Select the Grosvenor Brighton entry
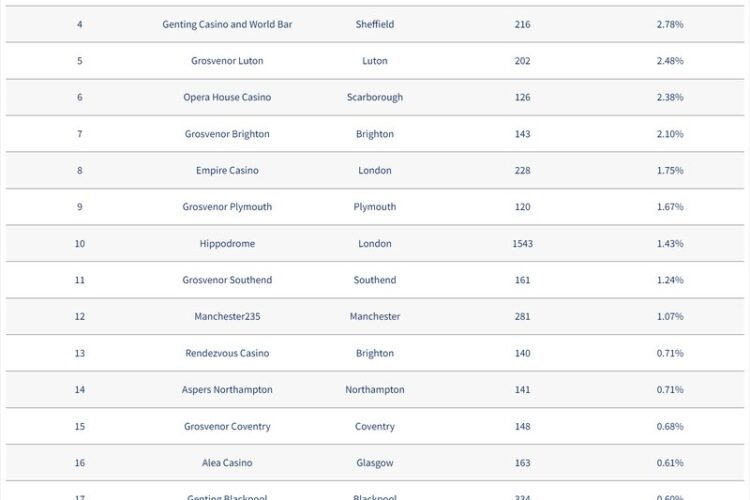Viewport: 750px width, 500px height. (x=227, y=134)
